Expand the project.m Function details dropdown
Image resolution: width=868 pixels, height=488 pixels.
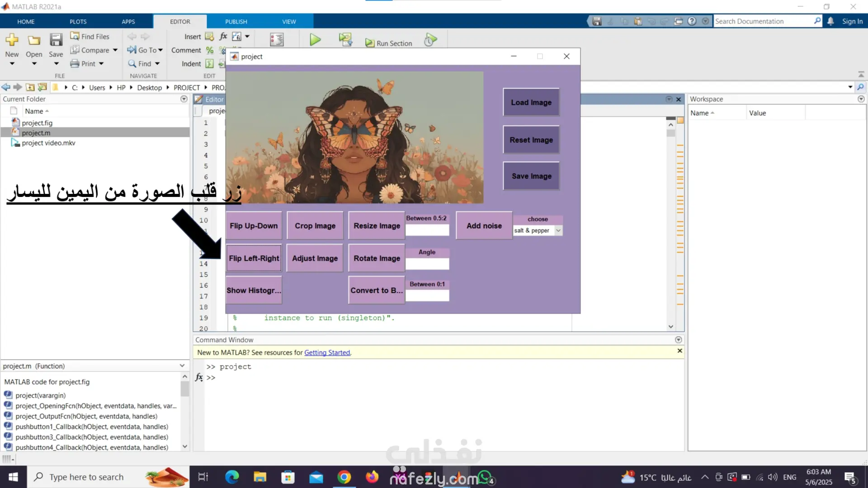[182, 366]
